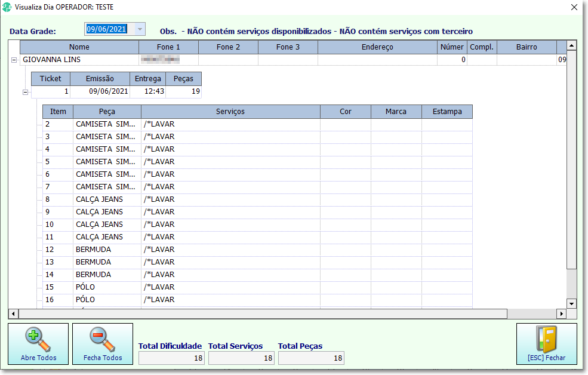Click the Emissão column header

[x=100, y=79]
